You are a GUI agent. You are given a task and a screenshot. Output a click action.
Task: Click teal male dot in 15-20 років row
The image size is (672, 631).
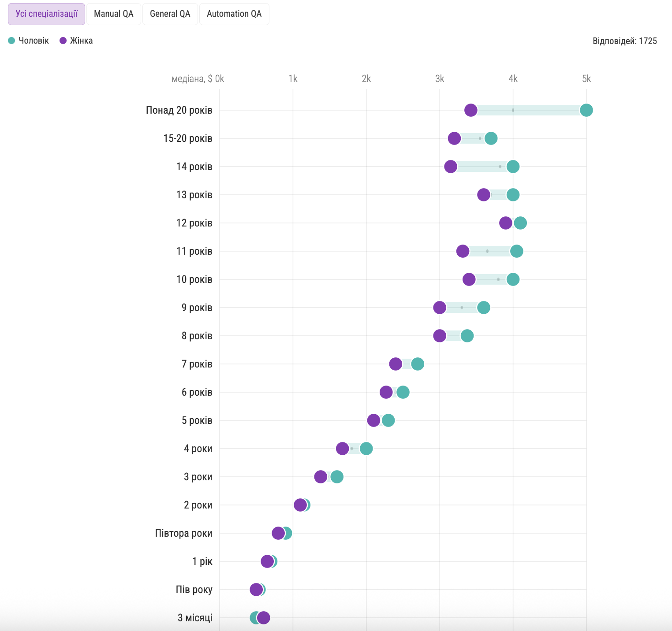coord(491,138)
